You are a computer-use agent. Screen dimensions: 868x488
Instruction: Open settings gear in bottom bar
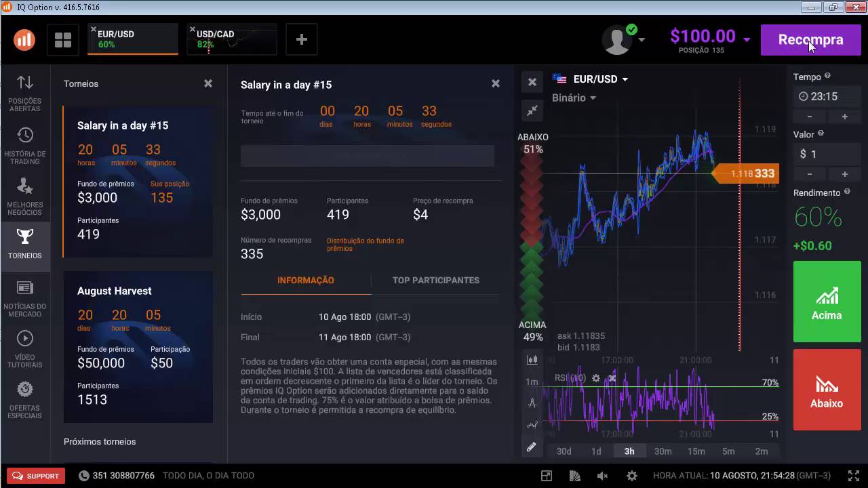tap(631, 476)
